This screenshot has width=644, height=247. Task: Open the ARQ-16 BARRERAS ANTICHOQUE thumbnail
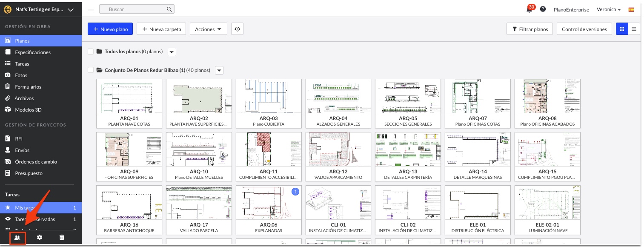129,210
